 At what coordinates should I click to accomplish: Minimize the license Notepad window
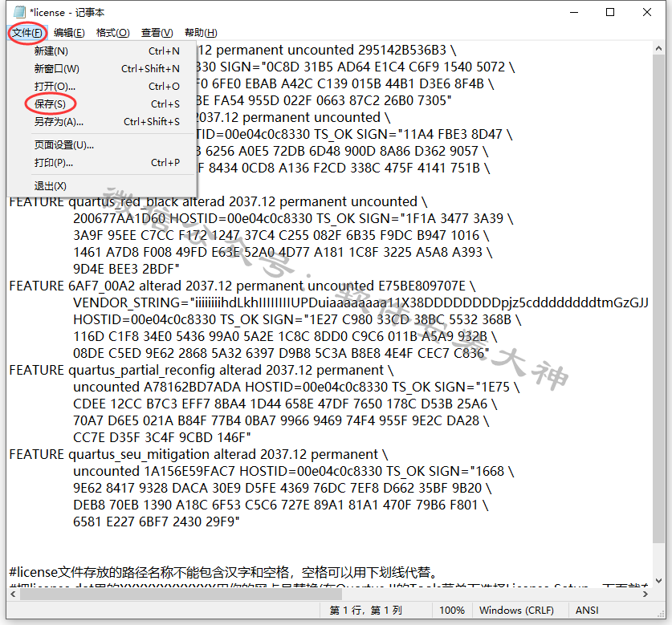[574, 12]
